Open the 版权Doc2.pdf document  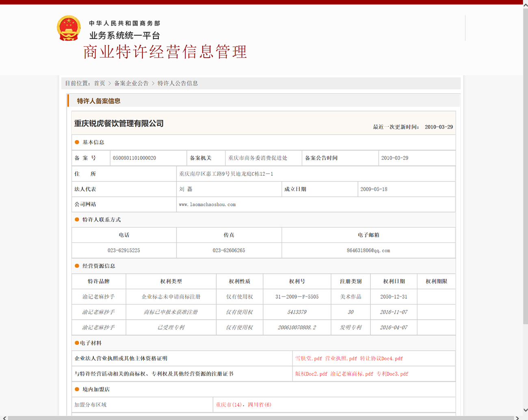(x=311, y=374)
